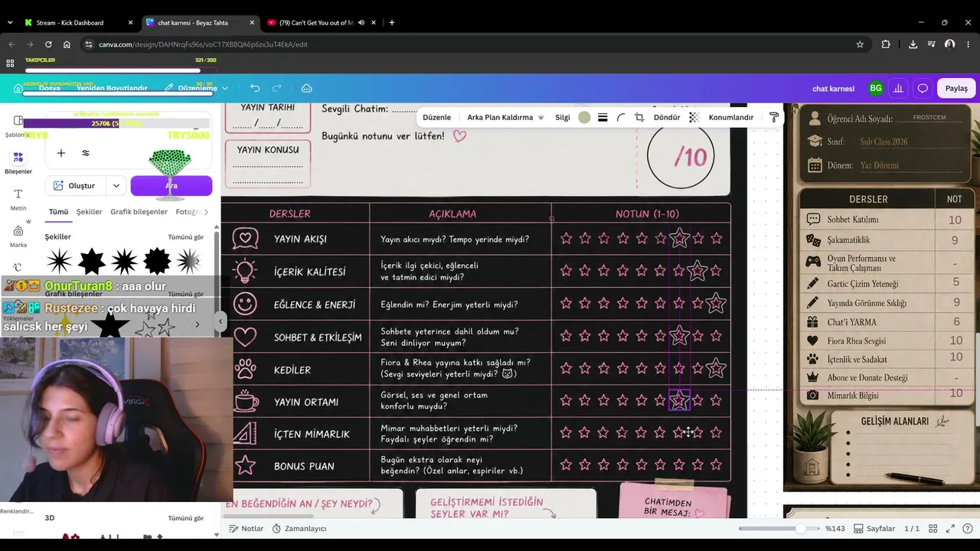The image size is (980, 551).
Task: Switch to the Tümü tab
Action: 58,212
